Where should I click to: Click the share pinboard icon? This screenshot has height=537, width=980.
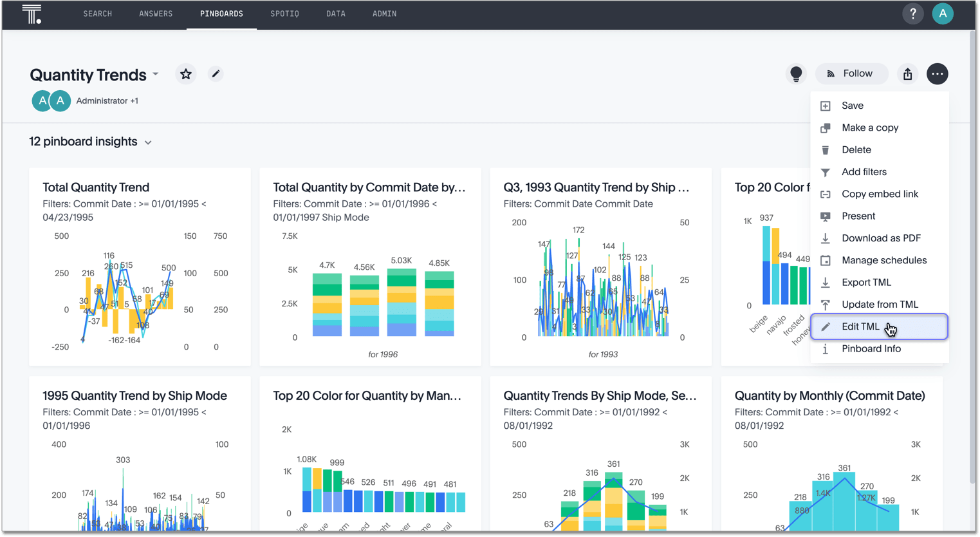pos(907,74)
